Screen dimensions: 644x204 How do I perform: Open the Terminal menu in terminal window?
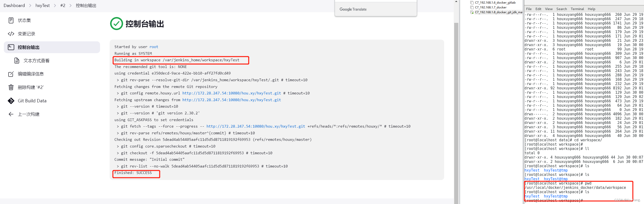[577, 9]
